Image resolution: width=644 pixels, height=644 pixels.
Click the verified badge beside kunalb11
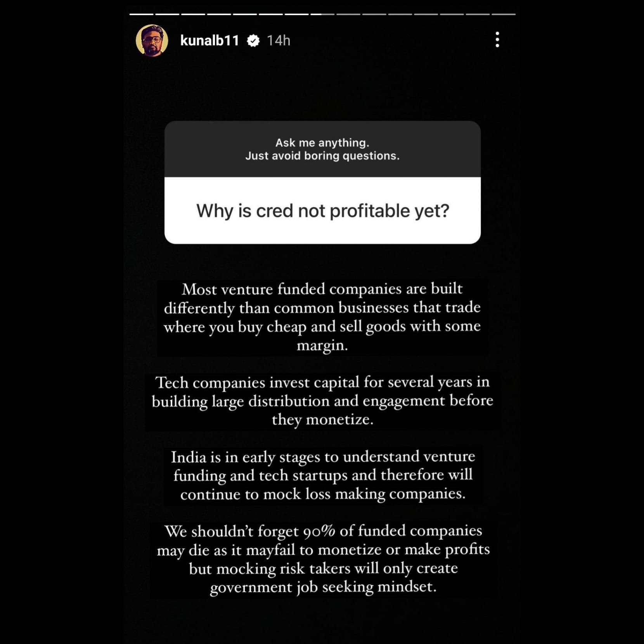point(253,40)
